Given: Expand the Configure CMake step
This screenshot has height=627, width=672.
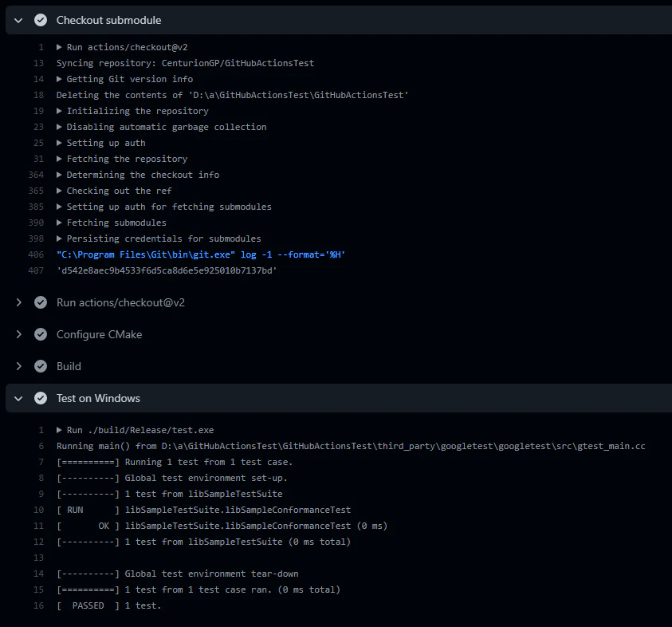Looking at the screenshot, I should point(18,334).
